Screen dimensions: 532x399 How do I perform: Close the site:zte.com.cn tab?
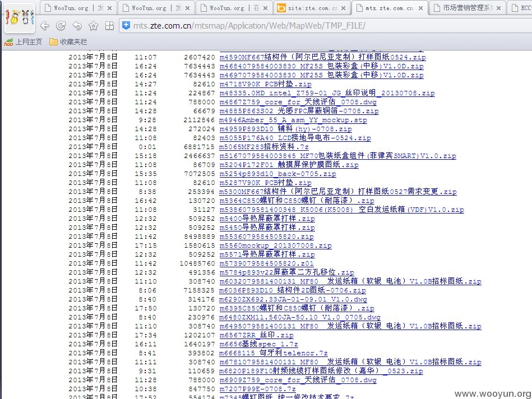point(343,8)
